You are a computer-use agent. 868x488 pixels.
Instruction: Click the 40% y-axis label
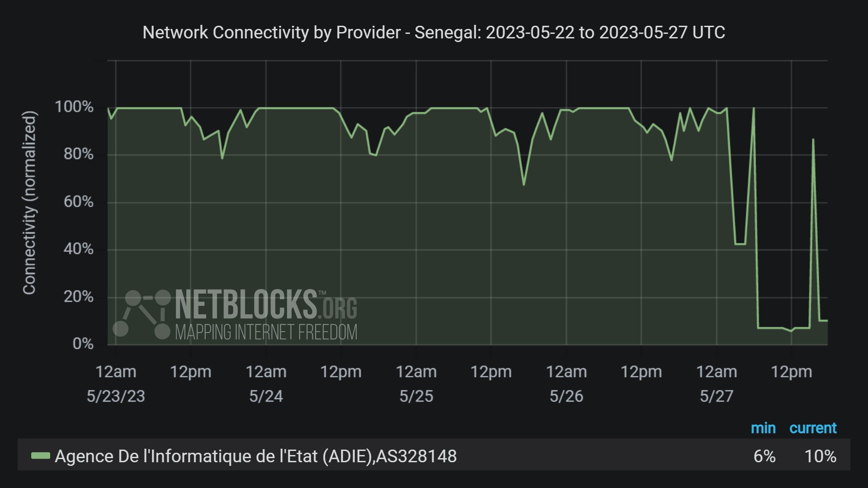tap(78, 249)
